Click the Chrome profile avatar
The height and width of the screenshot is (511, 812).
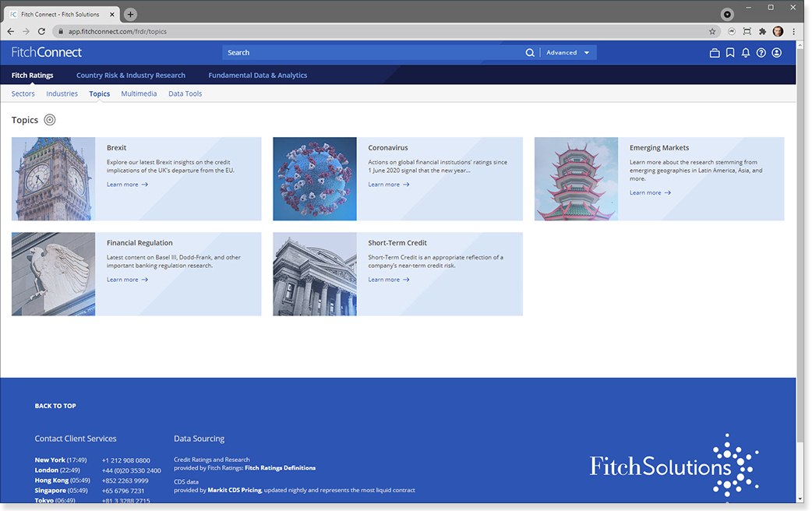pyautogui.click(x=778, y=32)
